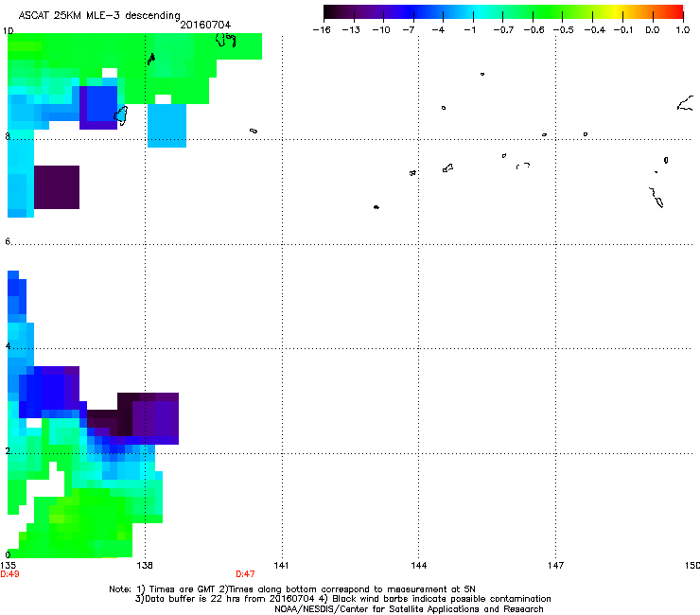Click the light blue rectangle near longitude 138.5
Image resolution: width=700 pixels, height=615 pixels.
(167, 126)
